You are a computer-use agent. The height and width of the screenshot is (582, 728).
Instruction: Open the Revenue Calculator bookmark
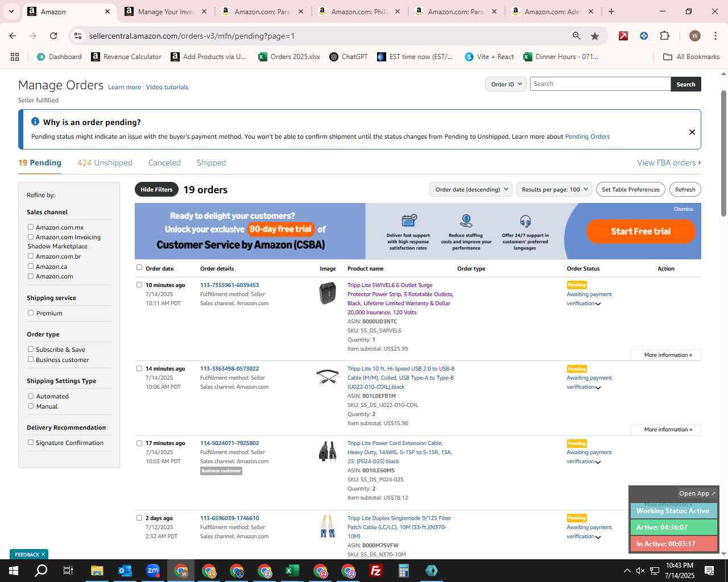pos(126,57)
